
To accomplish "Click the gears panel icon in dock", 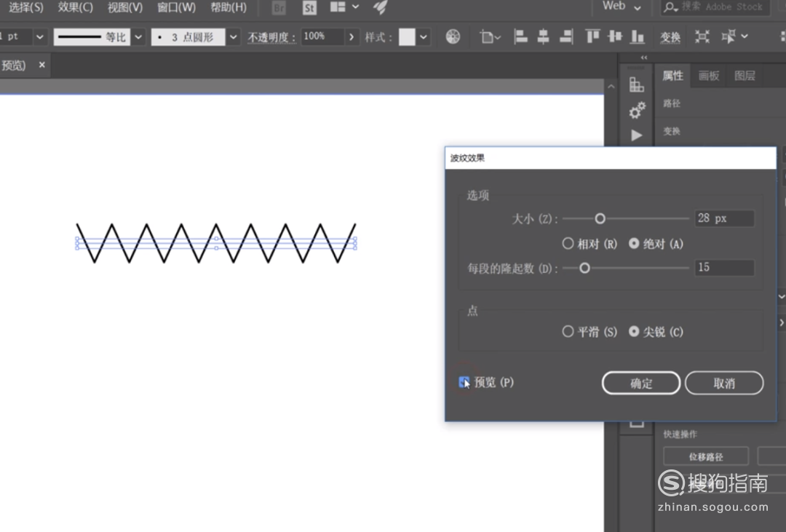I will click(637, 111).
